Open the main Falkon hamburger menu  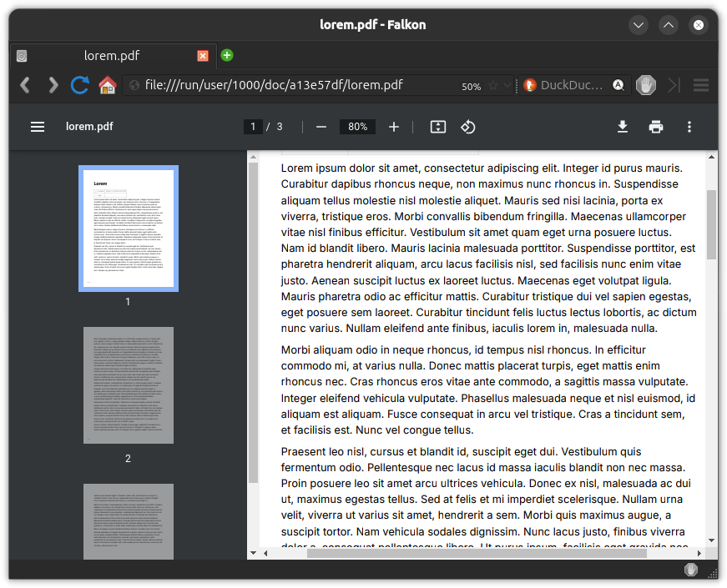[700, 85]
